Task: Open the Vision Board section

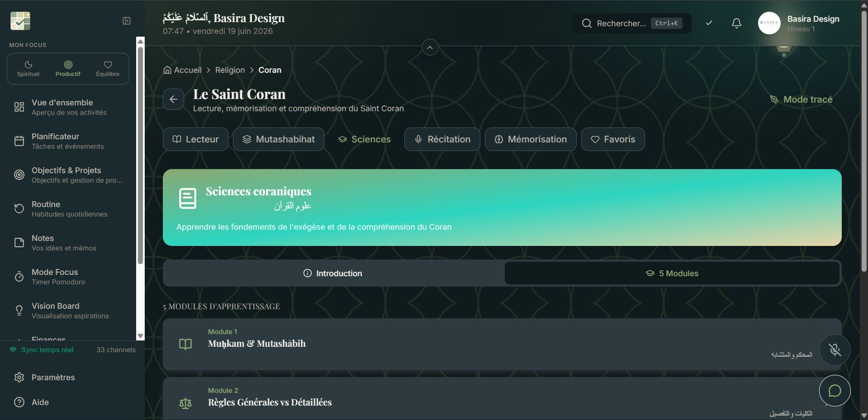Action: point(68,311)
